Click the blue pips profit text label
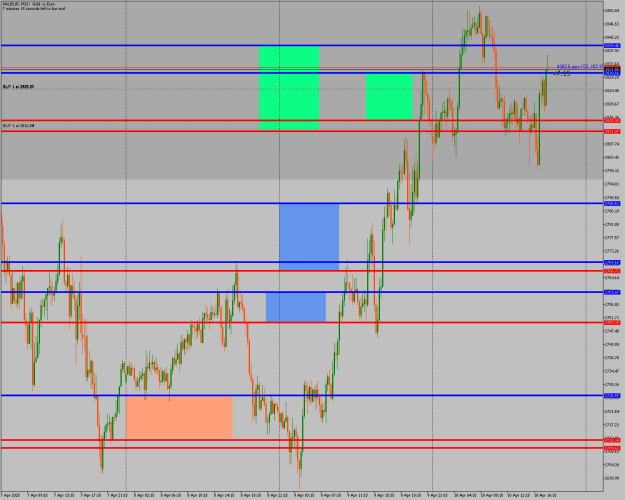 point(580,66)
